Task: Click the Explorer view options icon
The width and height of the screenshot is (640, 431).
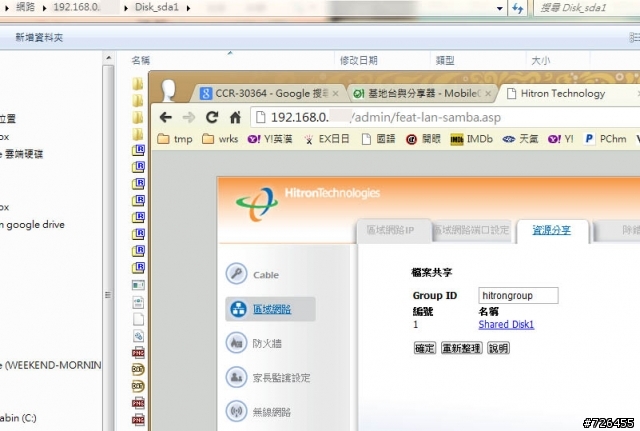Action: point(634,38)
